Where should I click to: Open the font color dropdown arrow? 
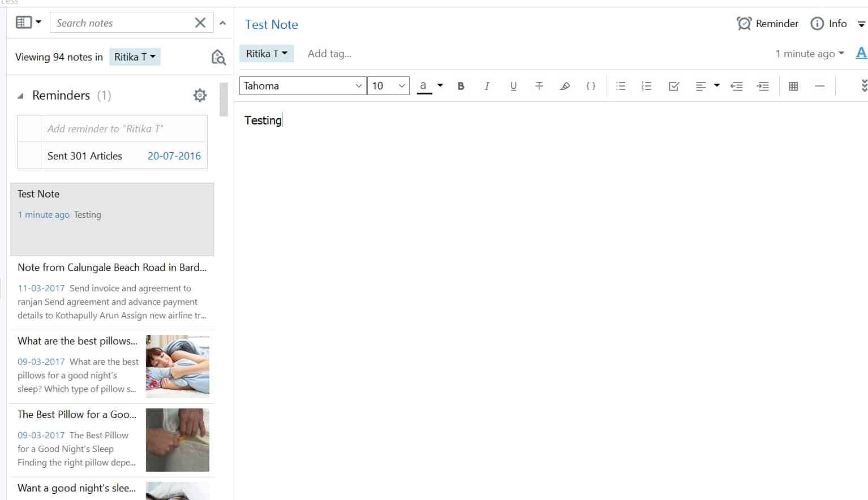[x=440, y=86]
